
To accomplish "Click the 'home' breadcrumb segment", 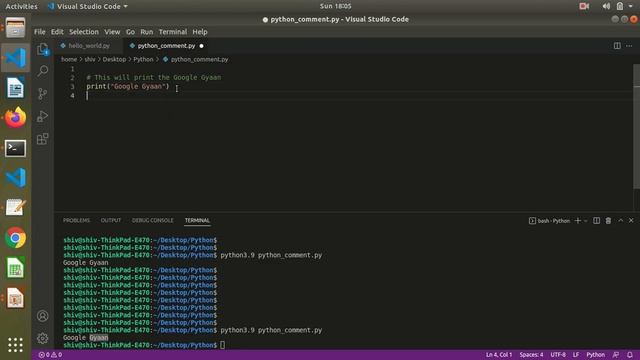I will (69, 60).
